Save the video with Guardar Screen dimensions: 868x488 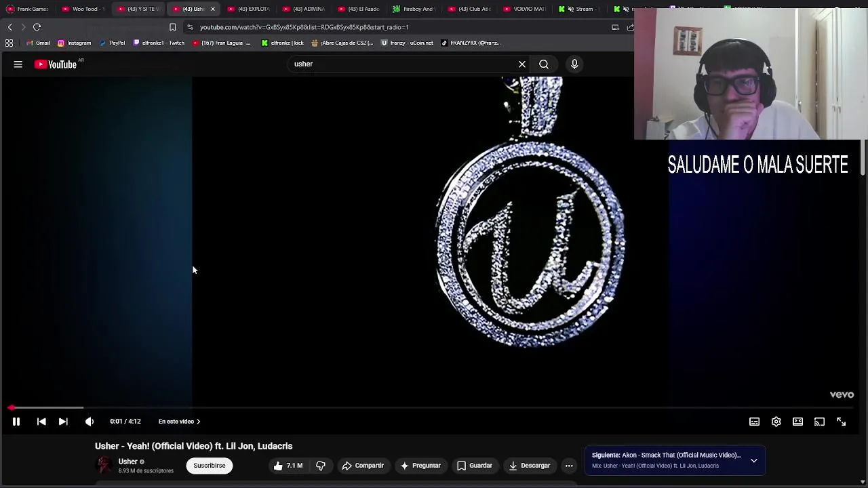point(474,466)
